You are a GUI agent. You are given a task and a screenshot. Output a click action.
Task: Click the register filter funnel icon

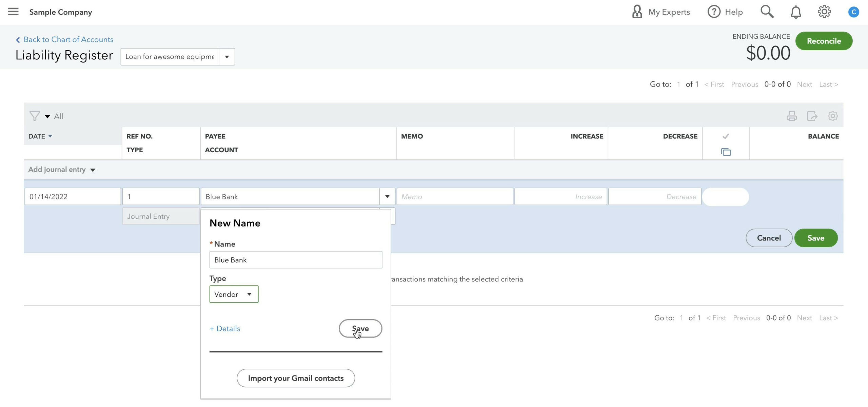(35, 116)
